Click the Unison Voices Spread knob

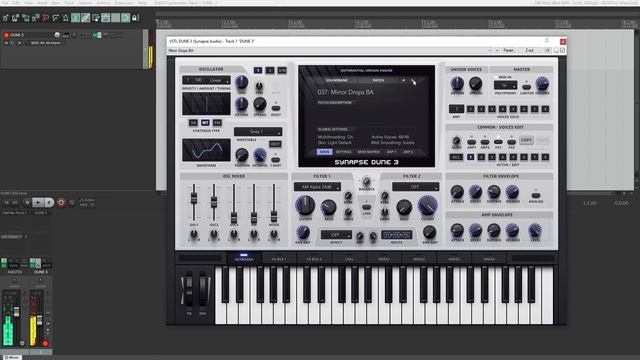click(x=476, y=84)
